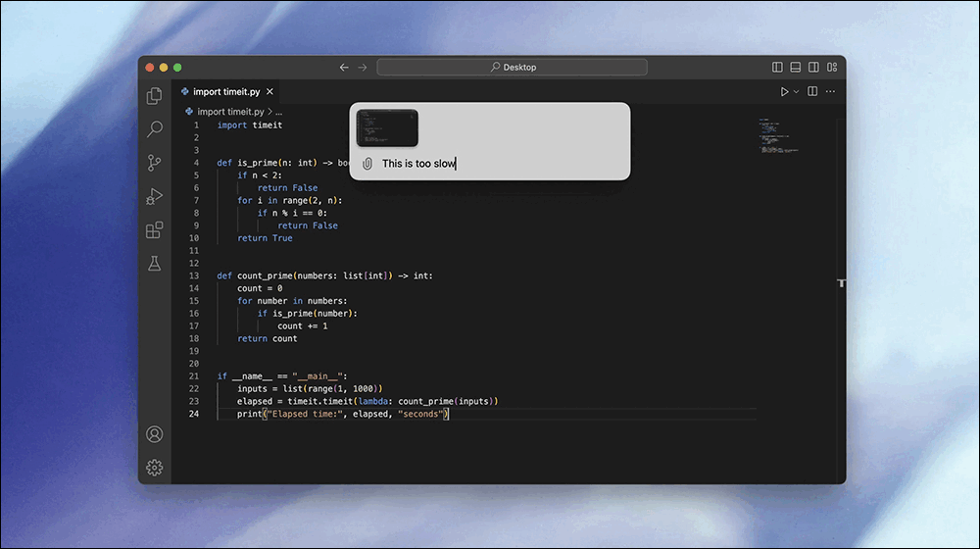Click the line "count = 0"
This screenshot has height=549, width=980.
click(x=260, y=288)
